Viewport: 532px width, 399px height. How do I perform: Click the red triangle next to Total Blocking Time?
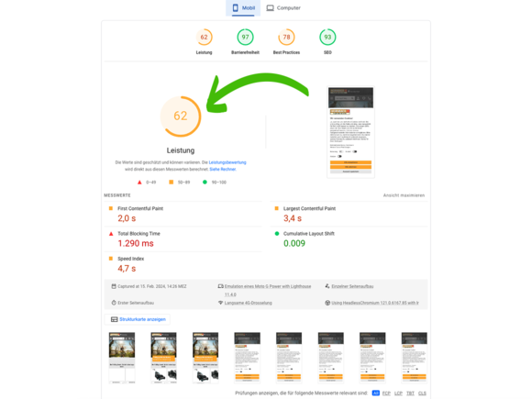(x=111, y=233)
